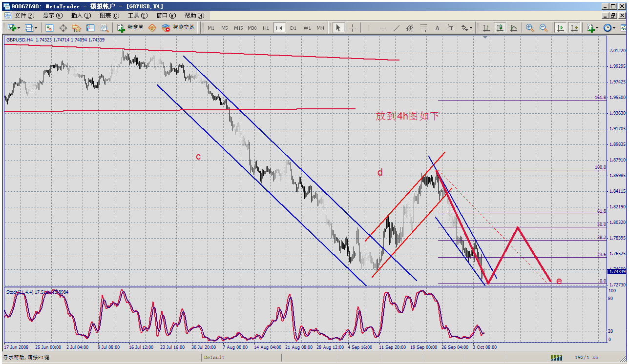This screenshot has width=629, height=364.
Task: Open the 图表 (Charts) menu
Action: tap(109, 16)
